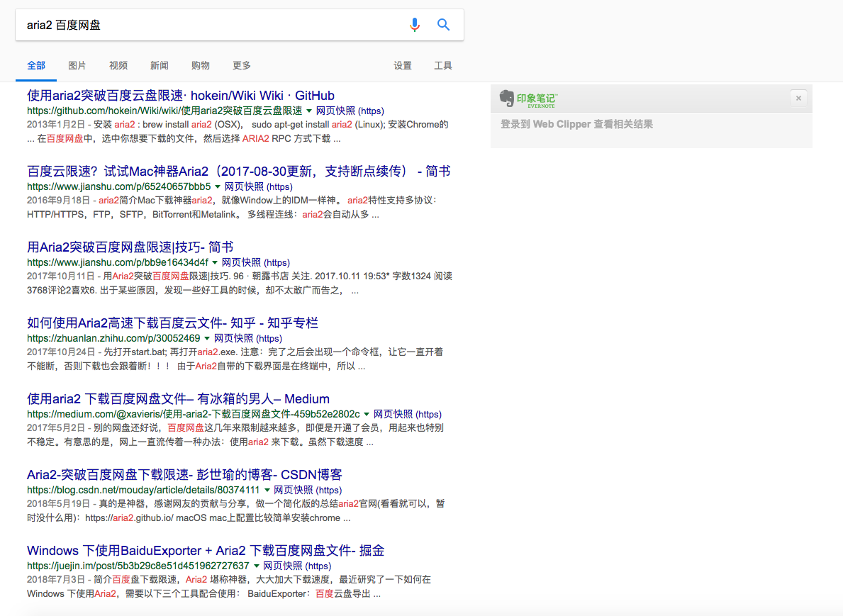Open the 工具 options

[443, 66]
